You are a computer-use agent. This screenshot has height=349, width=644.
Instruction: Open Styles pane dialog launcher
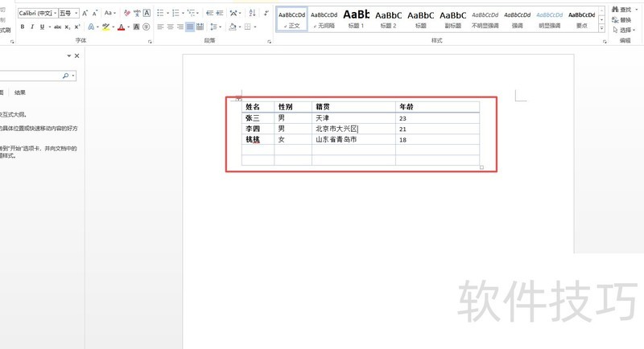(x=605, y=42)
